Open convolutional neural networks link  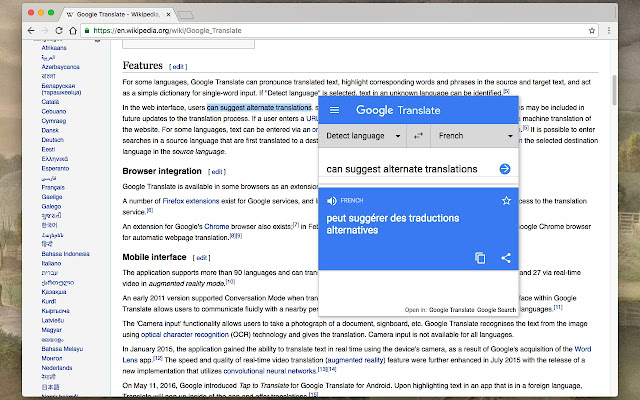270,371
